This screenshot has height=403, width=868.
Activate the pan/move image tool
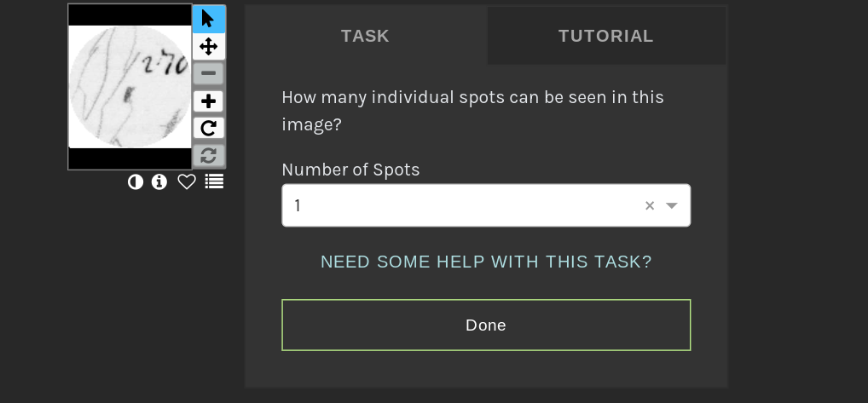208,47
